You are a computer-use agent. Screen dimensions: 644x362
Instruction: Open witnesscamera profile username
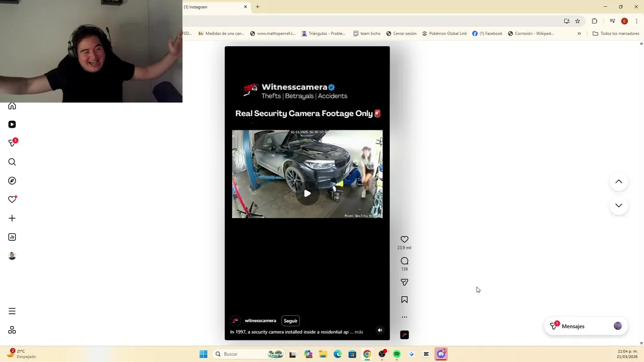point(260,321)
